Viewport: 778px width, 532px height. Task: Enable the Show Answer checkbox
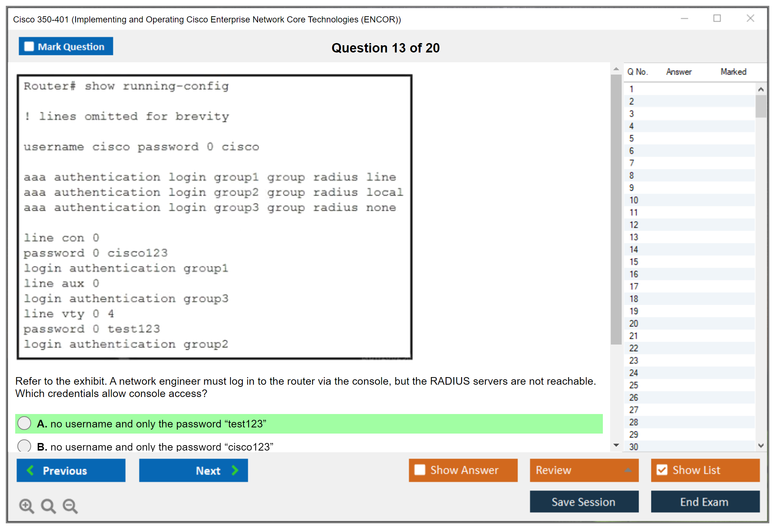(x=420, y=470)
